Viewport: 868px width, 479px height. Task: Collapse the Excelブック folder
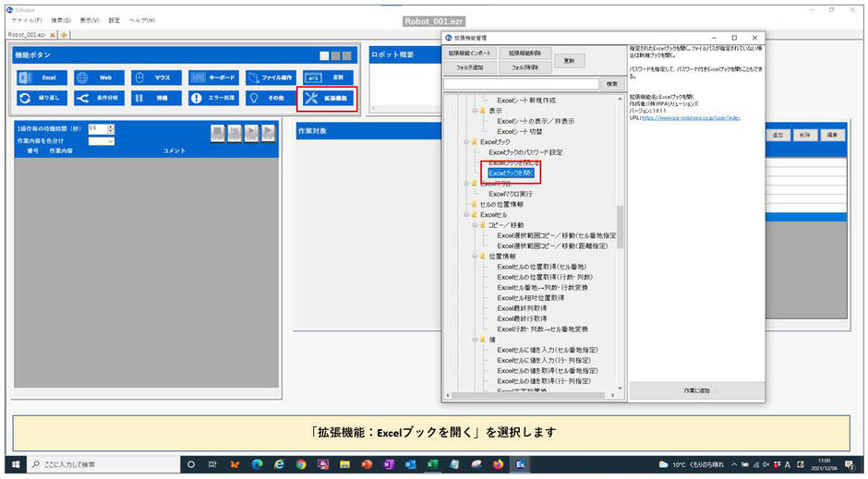pyautogui.click(x=466, y=142)
